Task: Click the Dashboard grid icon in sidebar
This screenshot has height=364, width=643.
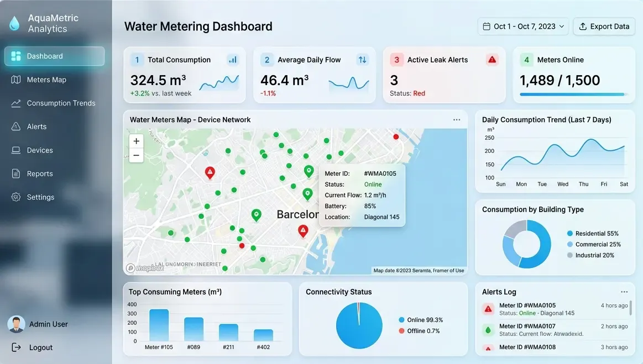Action: 16,56
